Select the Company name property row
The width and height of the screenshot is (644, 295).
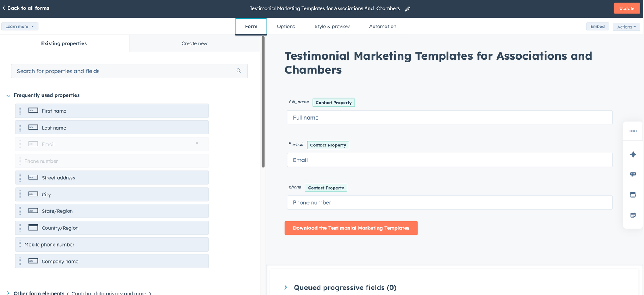pos(112,261)
